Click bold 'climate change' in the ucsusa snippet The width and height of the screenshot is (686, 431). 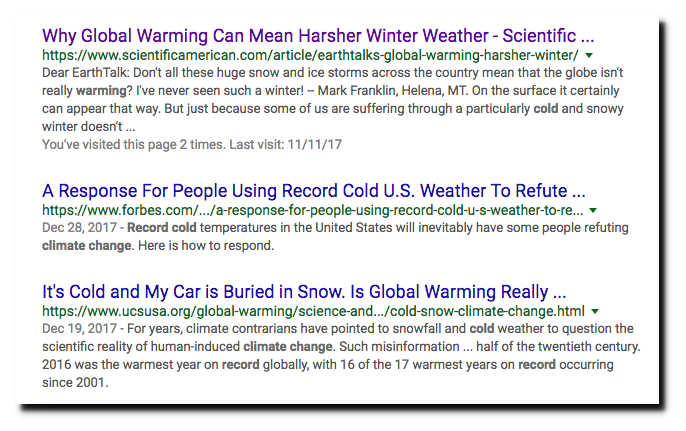tap(288, 347)
